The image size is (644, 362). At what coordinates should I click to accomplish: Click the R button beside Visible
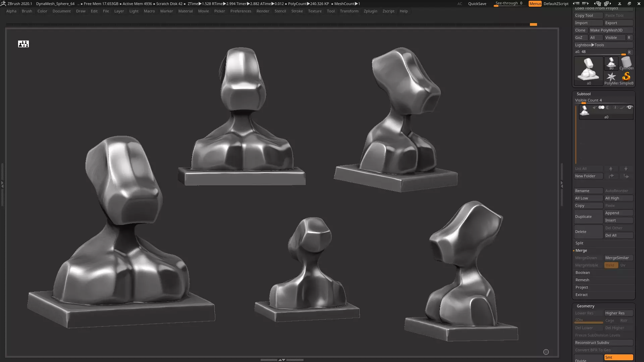click(629, 38)
